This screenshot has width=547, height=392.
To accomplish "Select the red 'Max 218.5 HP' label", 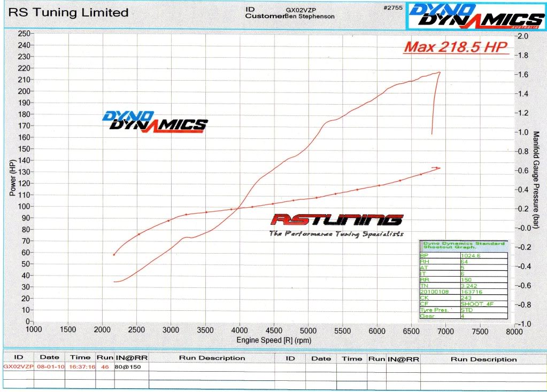I will [x=454, y=47].
